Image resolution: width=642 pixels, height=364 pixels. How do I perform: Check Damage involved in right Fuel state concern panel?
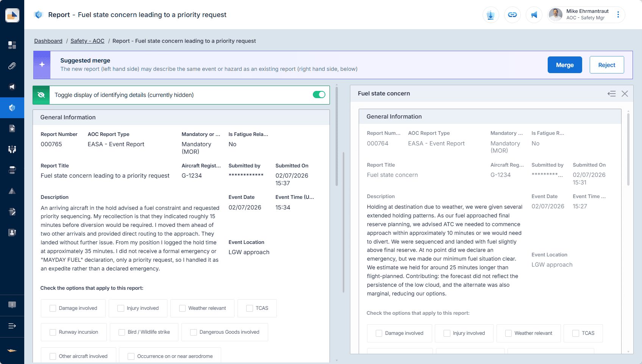tap(379, 333)
